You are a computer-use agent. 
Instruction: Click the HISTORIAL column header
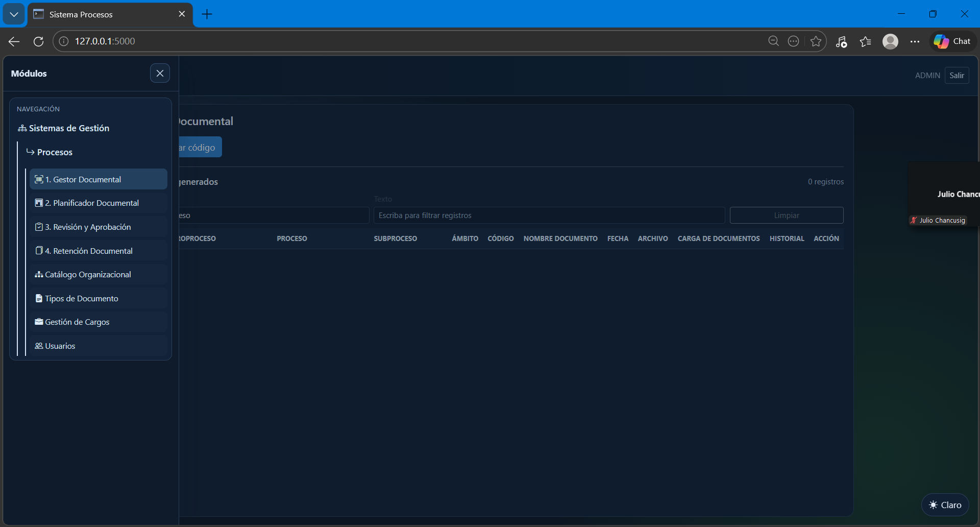[x=787, y=238]
